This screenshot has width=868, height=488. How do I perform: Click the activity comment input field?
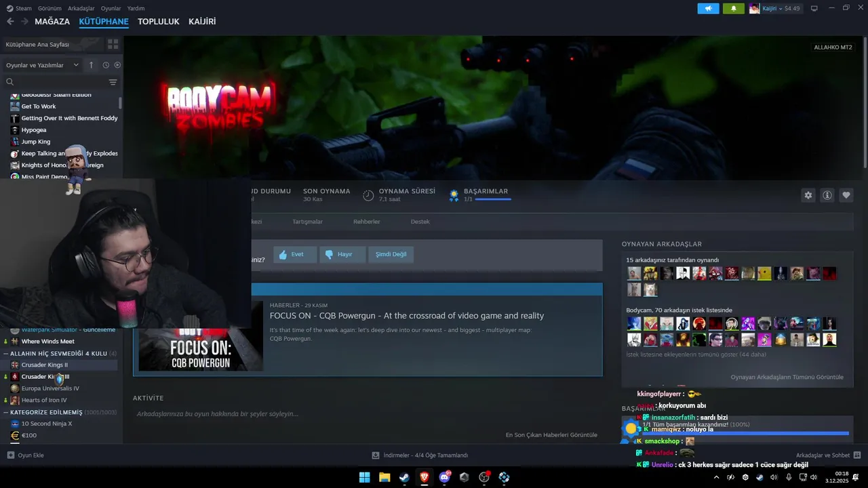pos(366,414)
